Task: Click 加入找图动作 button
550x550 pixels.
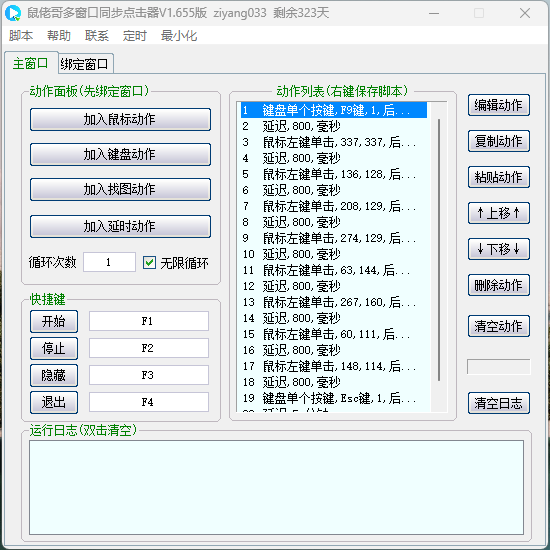Action: tap(120, 189)
